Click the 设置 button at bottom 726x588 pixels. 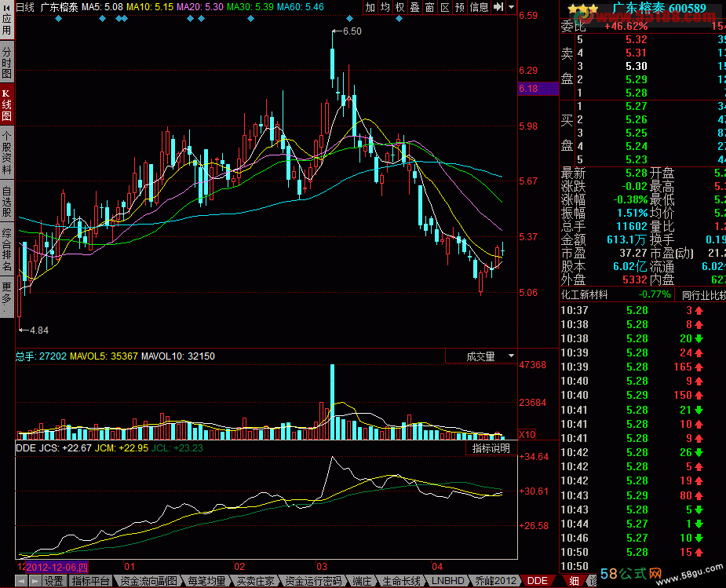(53, 581)
